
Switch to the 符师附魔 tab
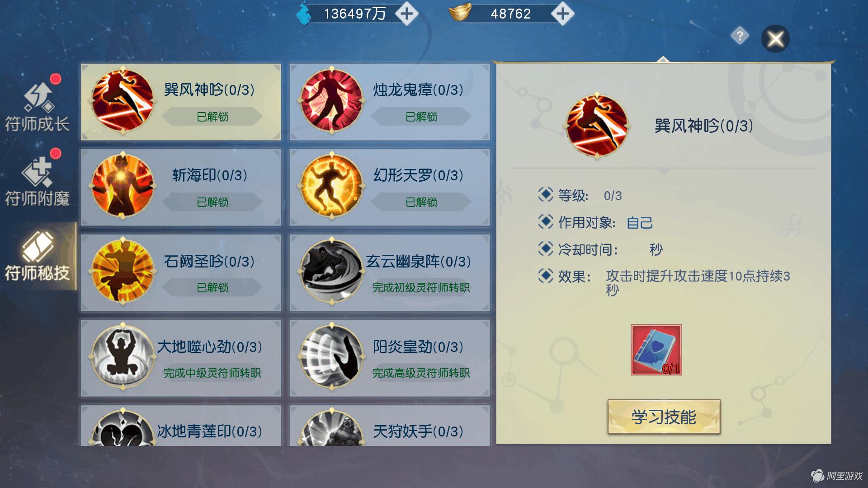[x=37, y=181]
